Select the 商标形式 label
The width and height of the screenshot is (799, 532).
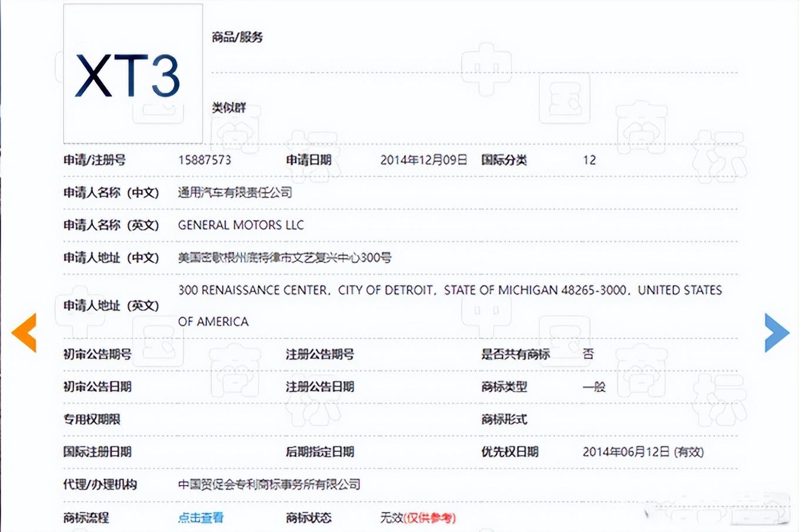[504, 419]
